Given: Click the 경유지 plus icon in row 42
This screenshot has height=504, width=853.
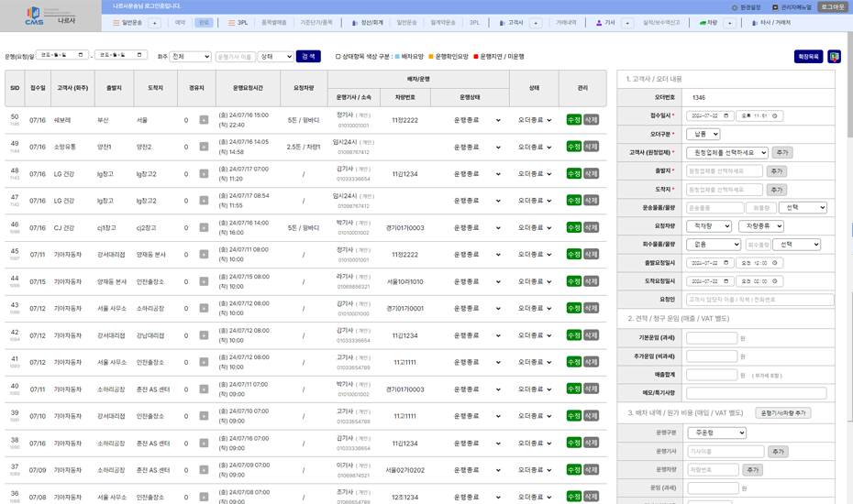Looking at the screenshot, I should point(204,335).
